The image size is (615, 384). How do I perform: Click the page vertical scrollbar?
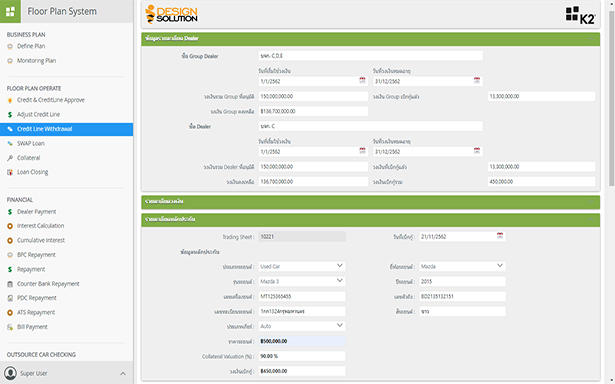tap(611, 98)
